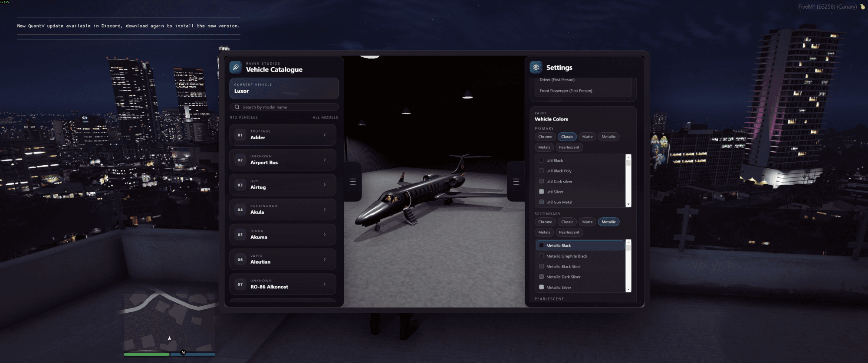Toggle the left panel hamburger handle
Viewport: 868px width, 363px height.
353,182
